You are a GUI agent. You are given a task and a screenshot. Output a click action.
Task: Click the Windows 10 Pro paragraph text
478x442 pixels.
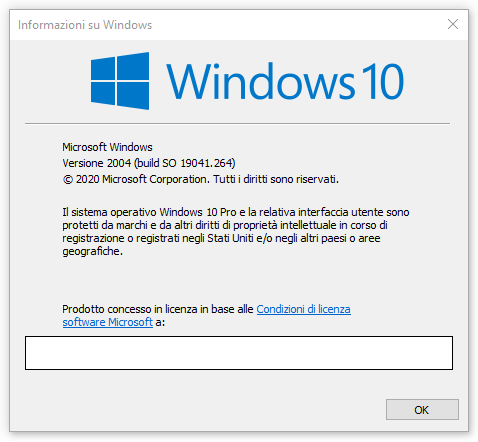(236, 232)
